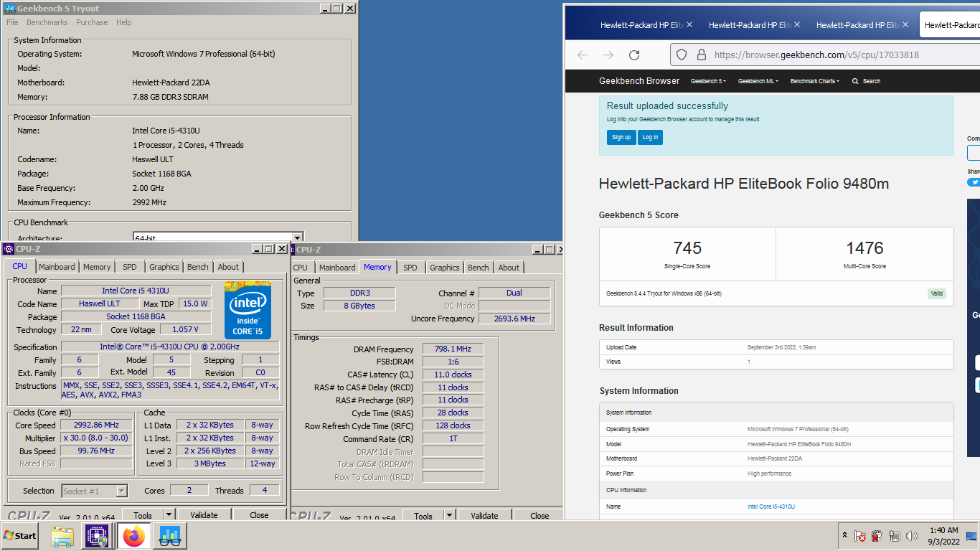980x551 pixels.
Task: Open the Tools arrow in the left CPU-Z window
Action: (x=169, y=514)
